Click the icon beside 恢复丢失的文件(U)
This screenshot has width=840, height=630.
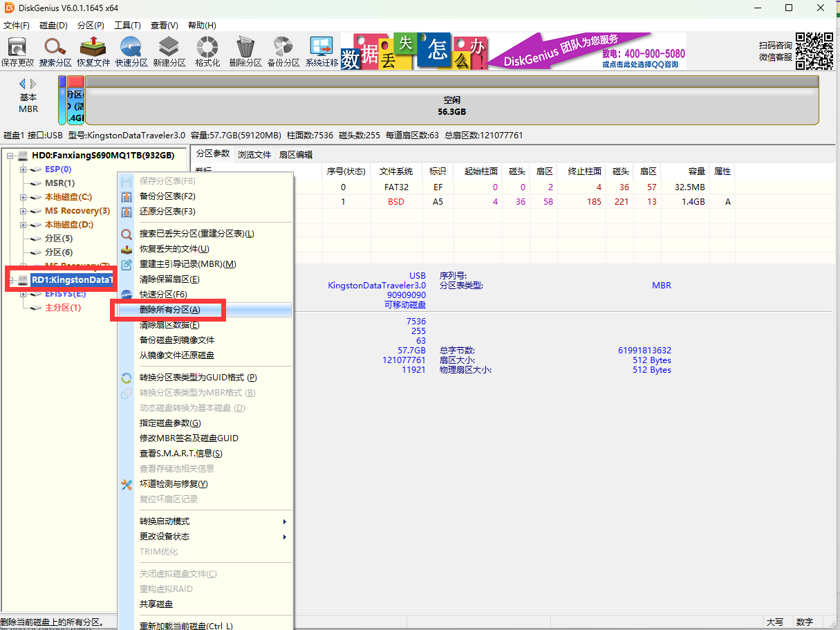point(127,249)
